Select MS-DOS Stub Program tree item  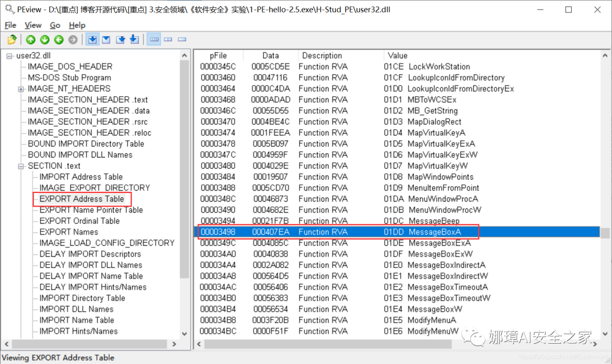[x=70, y=78]
